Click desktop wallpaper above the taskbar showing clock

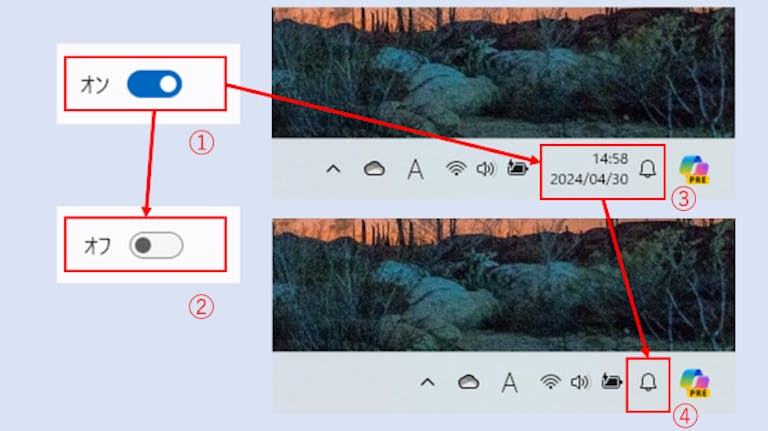[503, 72]
